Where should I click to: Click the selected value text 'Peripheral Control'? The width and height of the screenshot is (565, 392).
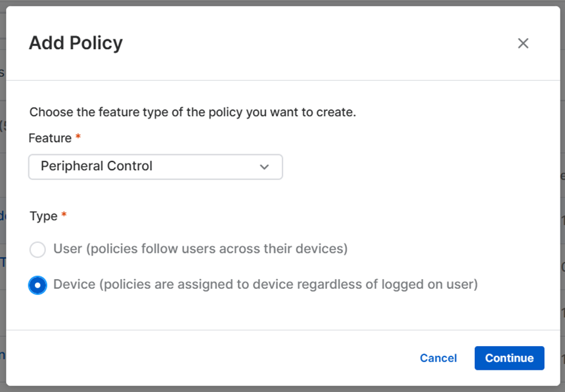[97, 167]
